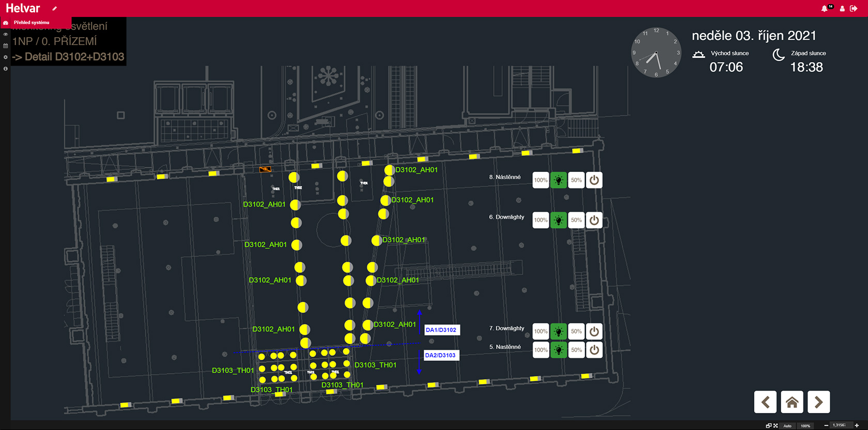Image resolution: width=868 pixels, height=430 pixels.
Task: Click the home navigation button
Action: pos(792,402)
